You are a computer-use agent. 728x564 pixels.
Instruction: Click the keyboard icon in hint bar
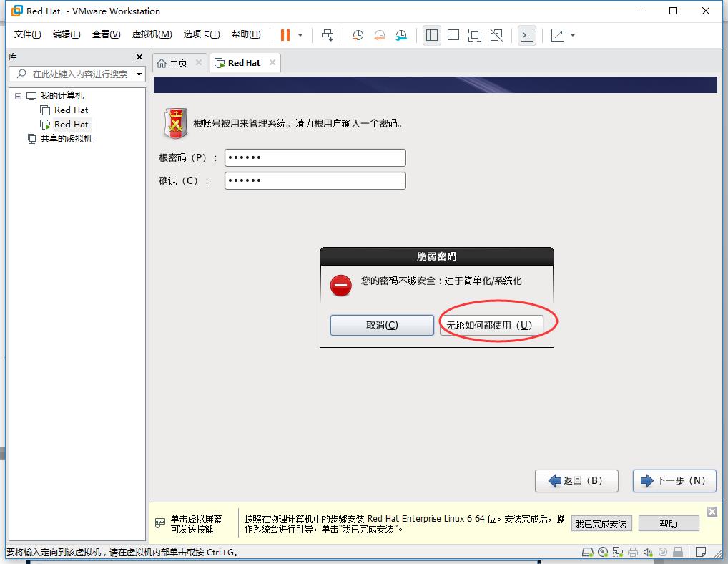pyautogui.click(x=160, y=523)
